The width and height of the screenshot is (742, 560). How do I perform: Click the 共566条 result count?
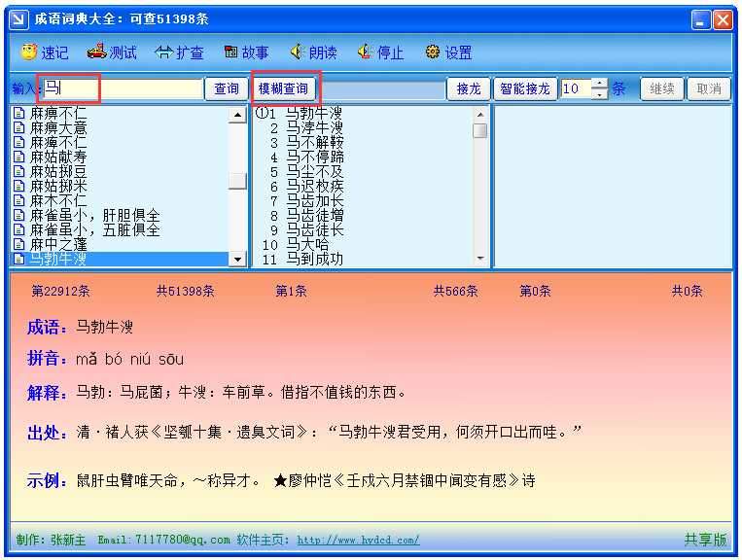456,291
